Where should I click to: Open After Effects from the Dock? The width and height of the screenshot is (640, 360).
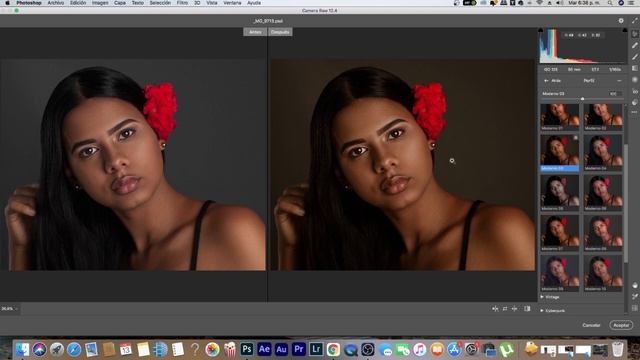point(264,349)
